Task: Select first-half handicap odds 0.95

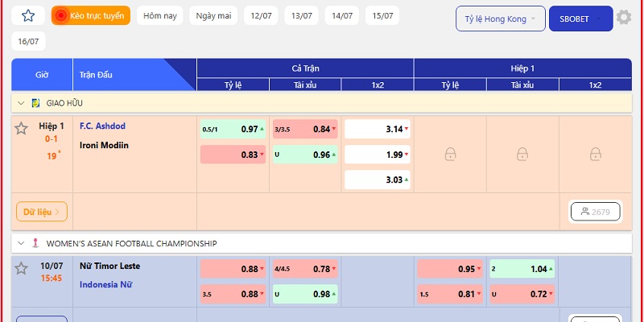Action: (450, 269)
